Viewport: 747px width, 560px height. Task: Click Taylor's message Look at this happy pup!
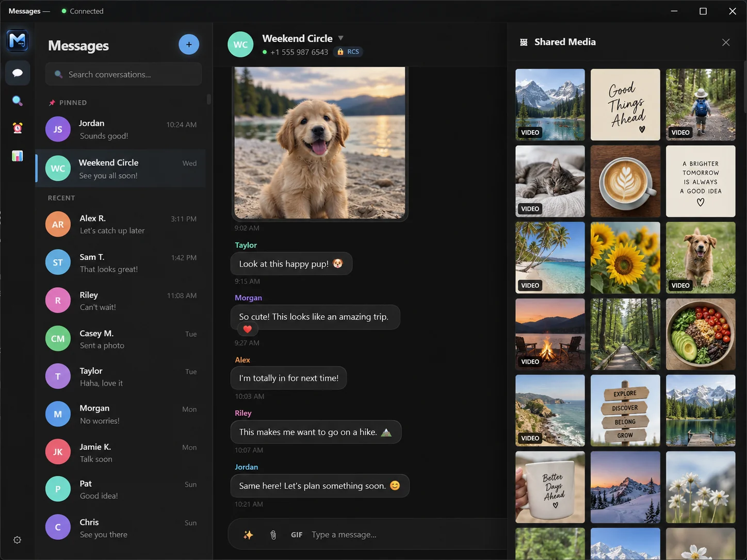pos(291,263)
